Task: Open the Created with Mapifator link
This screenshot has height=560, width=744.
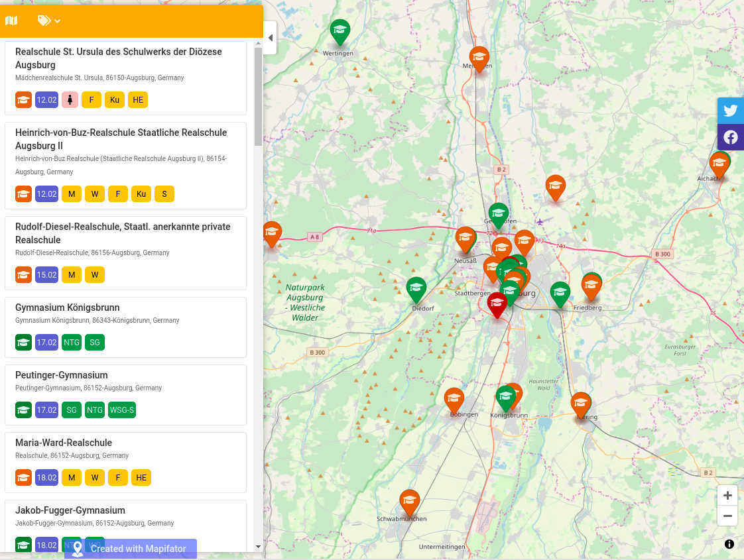Action: (131, 549)
